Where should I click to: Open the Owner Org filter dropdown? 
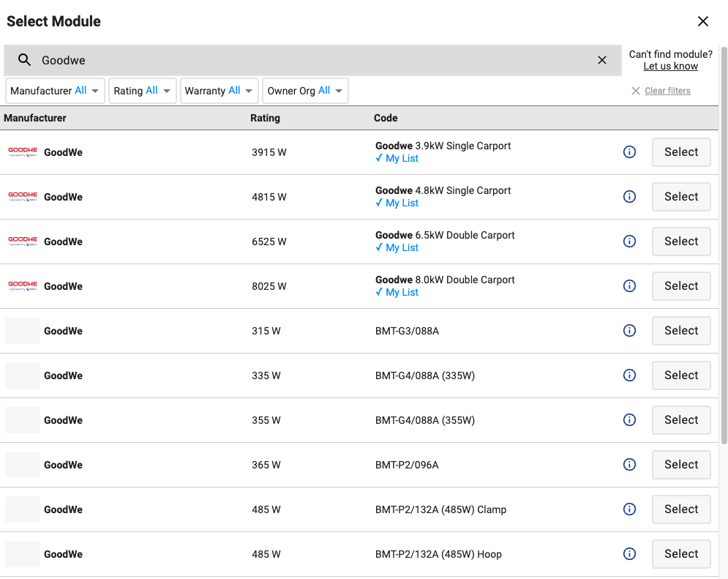(x=305, y=91)
